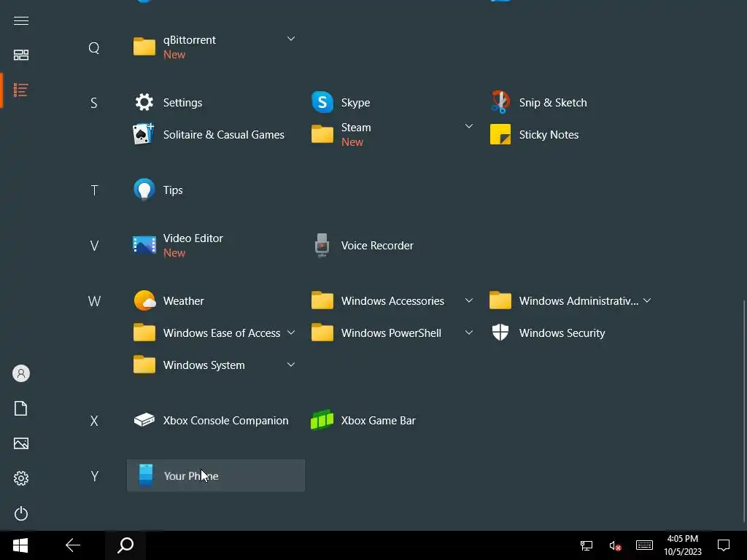The image size is (747, 560).
Task: Open the Windows Administrative Tools folder icon
Action: 500,300
